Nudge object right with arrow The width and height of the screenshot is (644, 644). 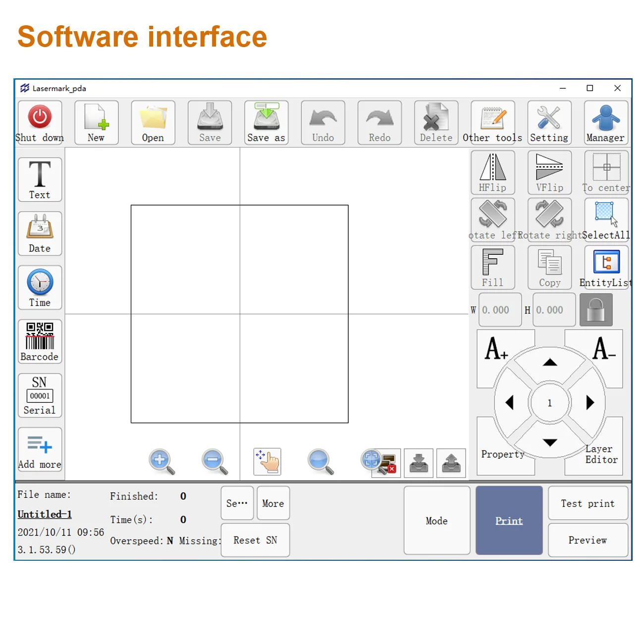pos(590,402)
